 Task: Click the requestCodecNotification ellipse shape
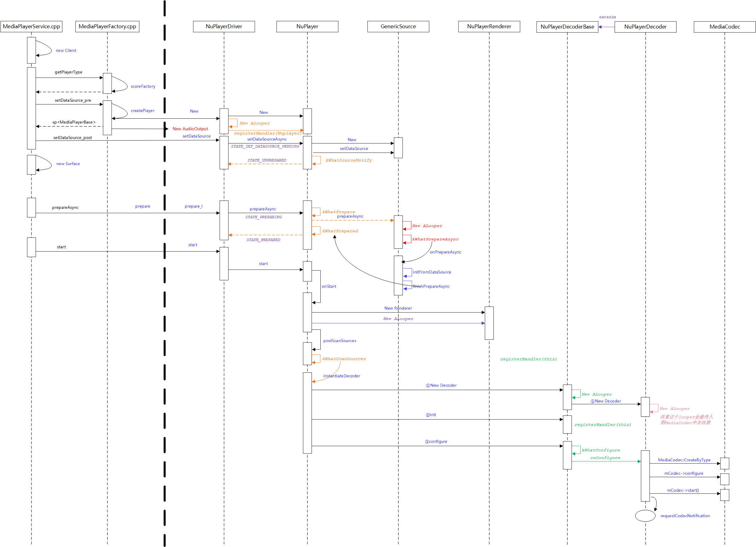pyautogui.click(x=645, y=515)
